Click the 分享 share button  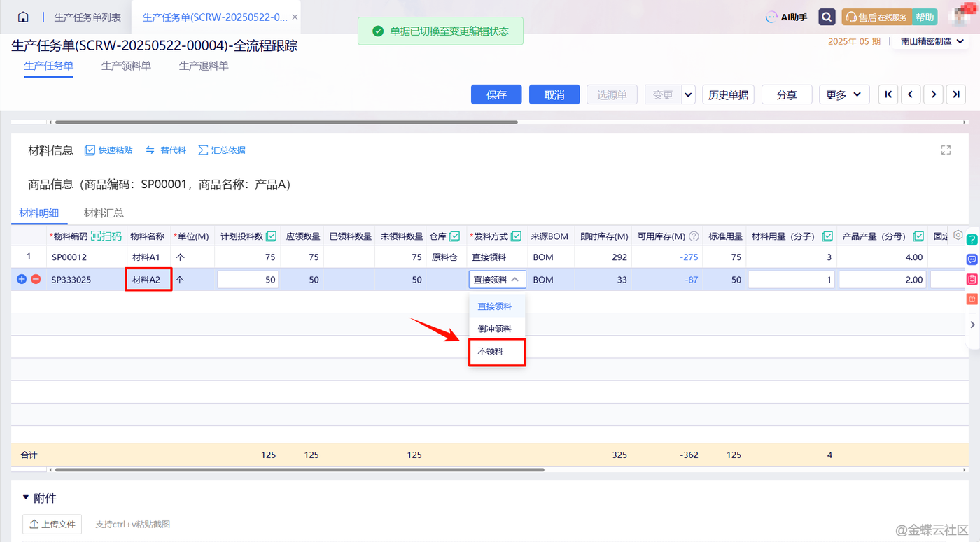787,94
